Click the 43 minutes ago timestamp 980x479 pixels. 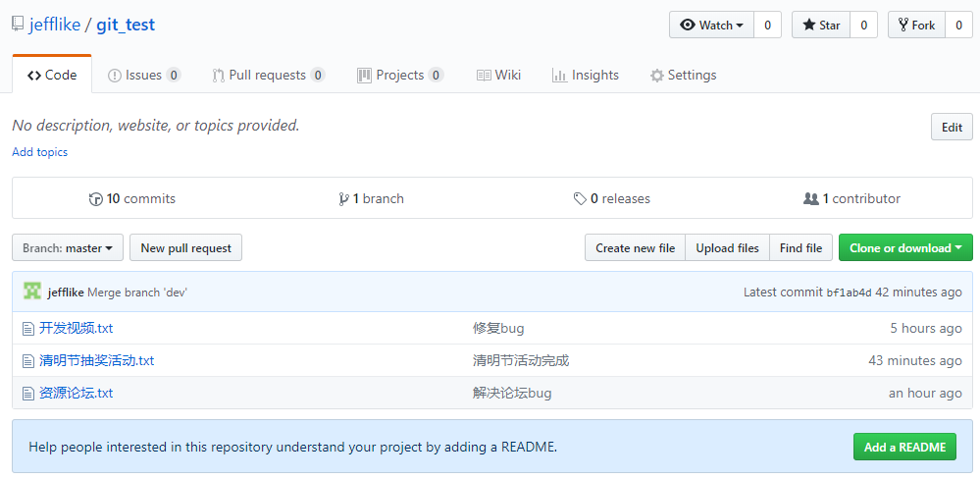click(915, 361)
